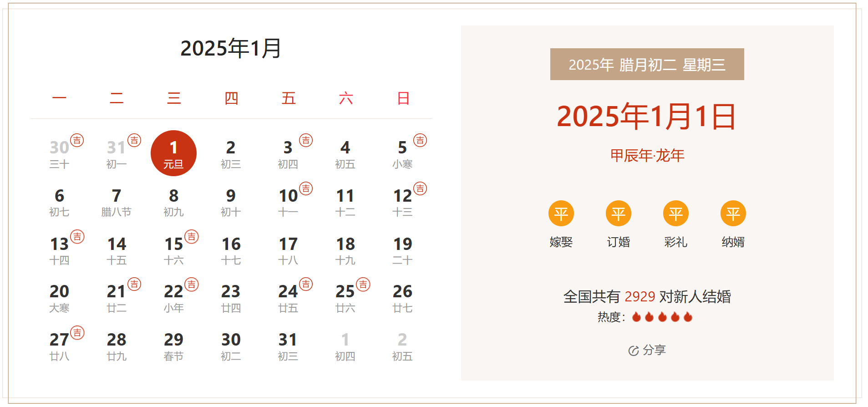Click the 吉 badge on January 12
The image size is (868, 407).
coord(420,188)
